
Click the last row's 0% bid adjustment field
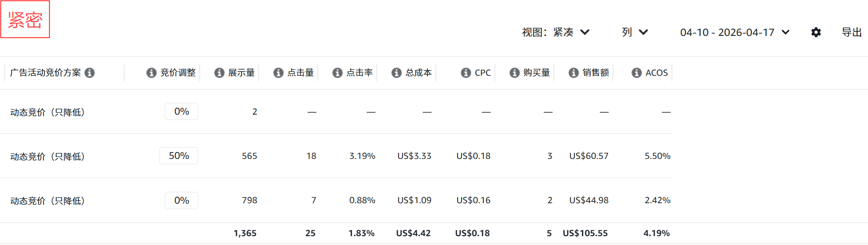(x=182, y=200)
